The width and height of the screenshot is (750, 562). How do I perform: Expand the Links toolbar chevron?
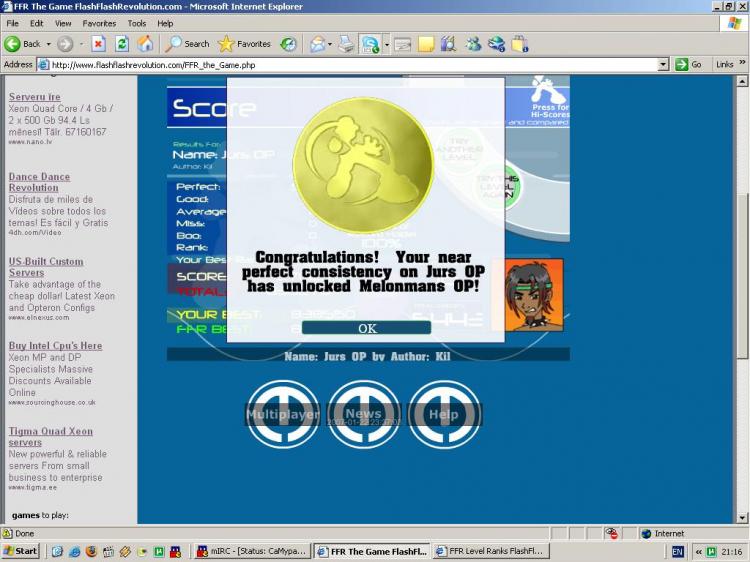coord(742,64)
